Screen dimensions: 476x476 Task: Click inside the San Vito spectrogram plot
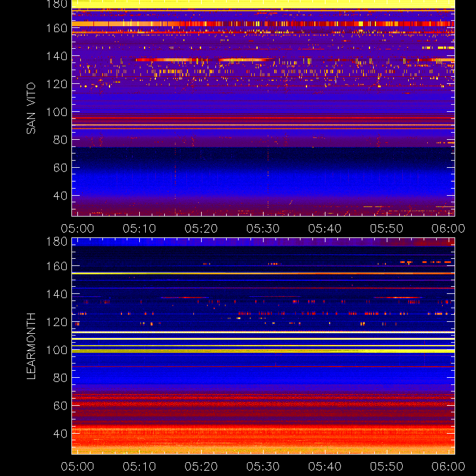[263, 108]
